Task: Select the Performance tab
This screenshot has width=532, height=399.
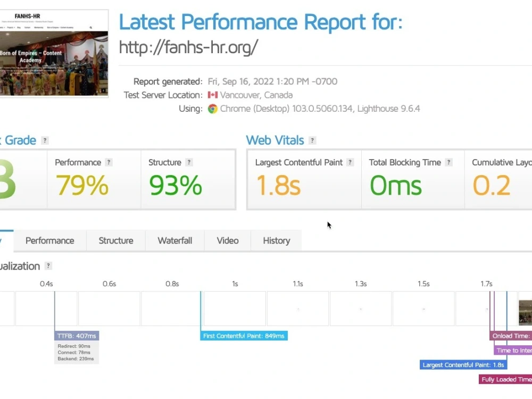Action: click(x=49, y=240)
